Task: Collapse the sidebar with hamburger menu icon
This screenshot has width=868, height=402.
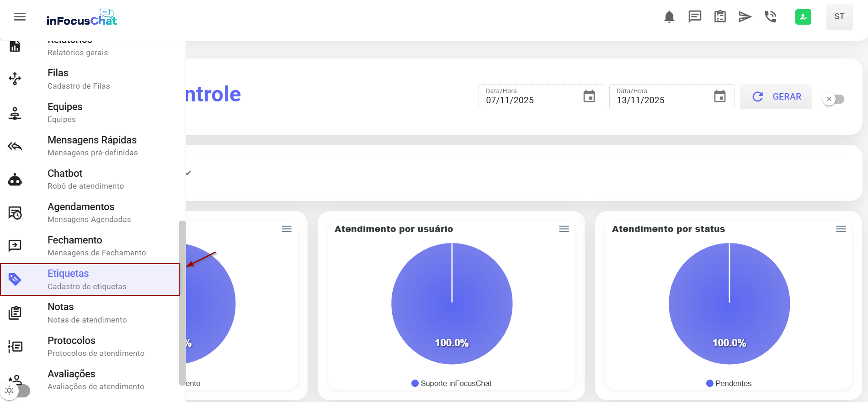Action: click(20, 17)
